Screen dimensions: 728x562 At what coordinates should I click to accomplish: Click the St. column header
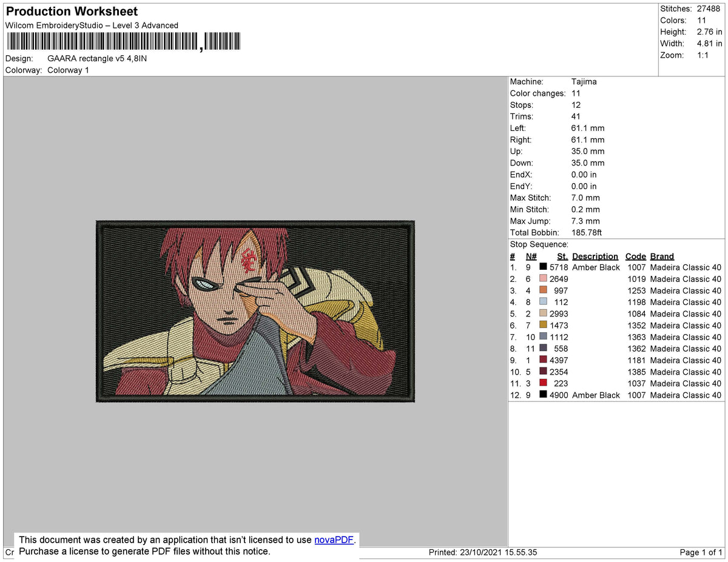[562, 256]
